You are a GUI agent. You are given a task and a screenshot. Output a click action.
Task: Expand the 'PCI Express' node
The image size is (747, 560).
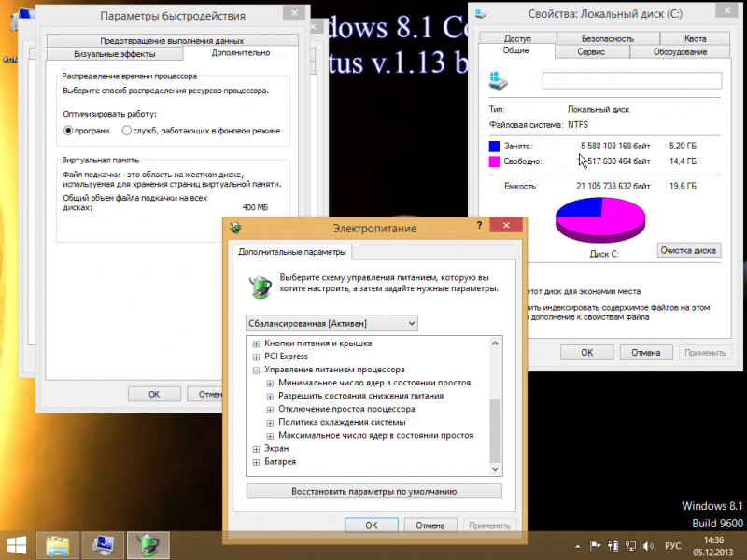[x=256, y=357]
